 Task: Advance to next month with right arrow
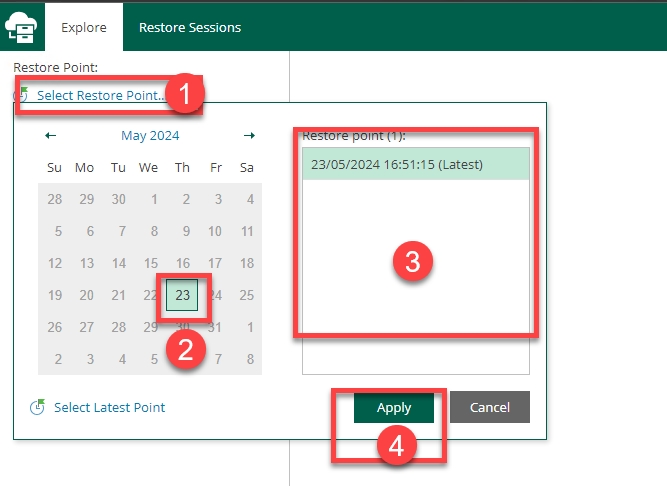(249, 136)
